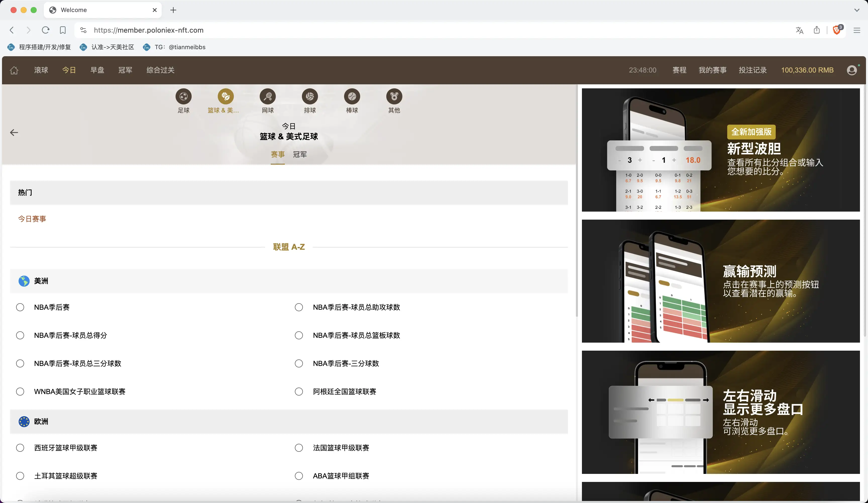Open the site settings icon in address bar

tap(83, 30)
